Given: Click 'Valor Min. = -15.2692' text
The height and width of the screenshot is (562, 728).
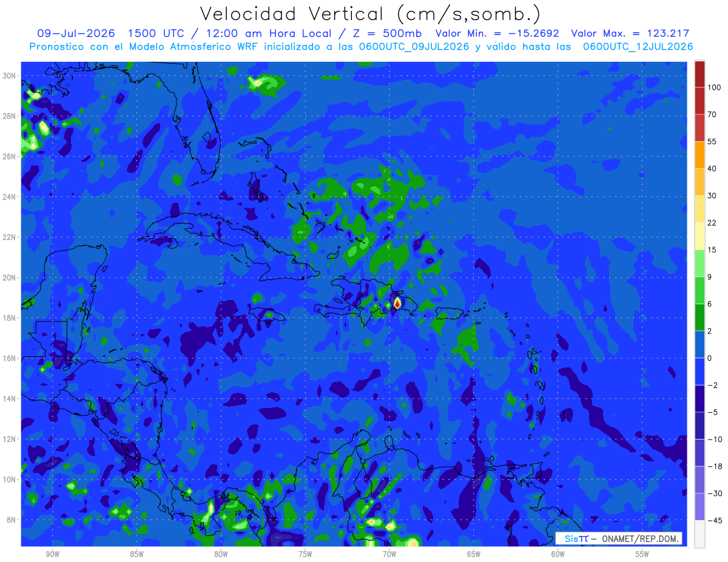Looking at the screenshot, I should [x=497, y=34].
